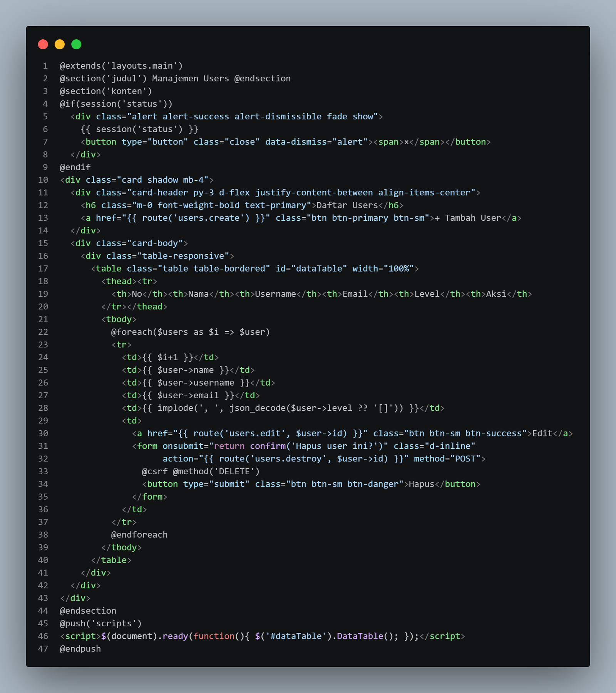Click width="100%" attribute on line 17
The image size is (616, 693).
383,268
